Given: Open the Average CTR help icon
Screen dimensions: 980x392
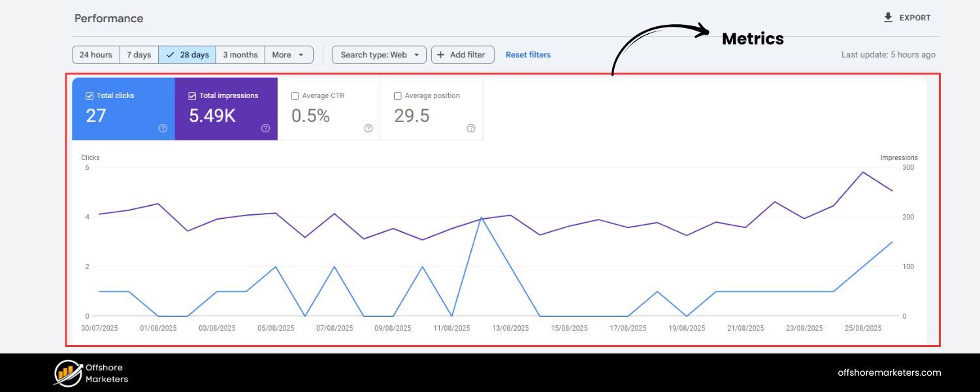Looking at the screenshot, I should point(368,129).
